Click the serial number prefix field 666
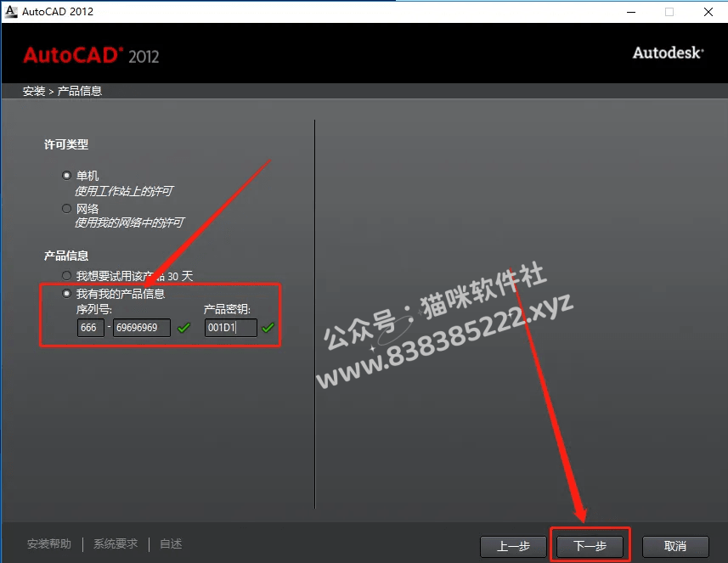The image size is (728, 563). pyautogui.click(x=90, y=328)
